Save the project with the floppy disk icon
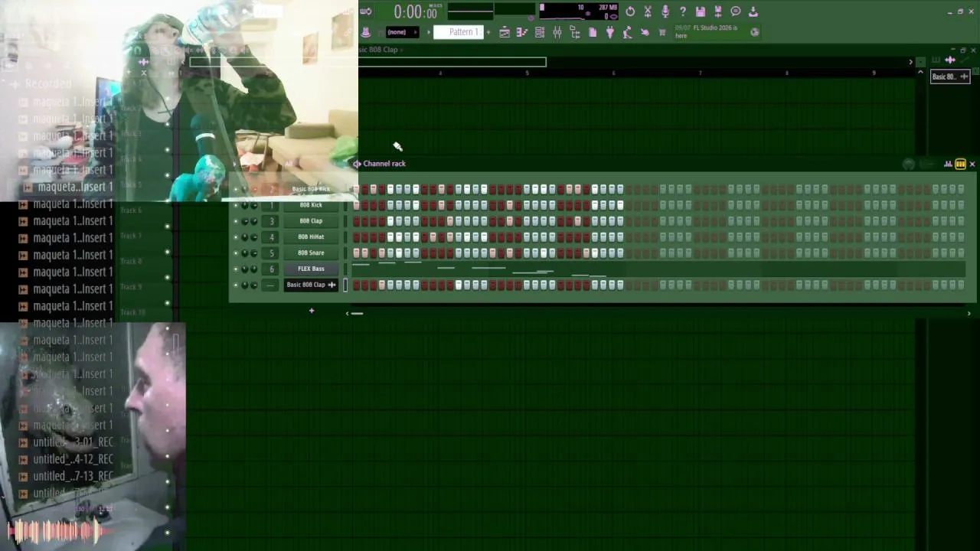The width and height of the screenshot is (980, 551). click(701, 11)
